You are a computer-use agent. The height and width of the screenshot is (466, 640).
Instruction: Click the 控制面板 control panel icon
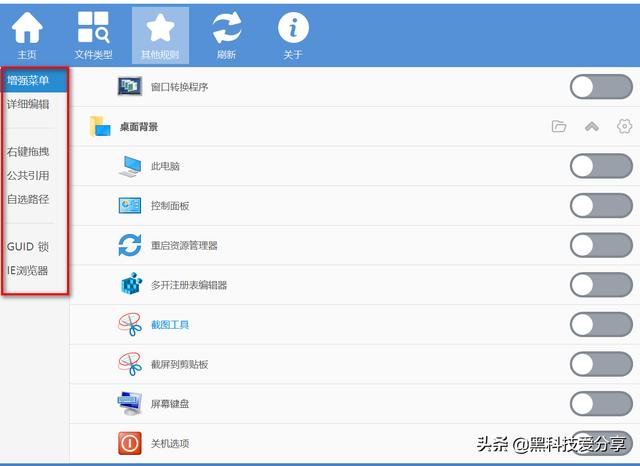click(130, 206)
